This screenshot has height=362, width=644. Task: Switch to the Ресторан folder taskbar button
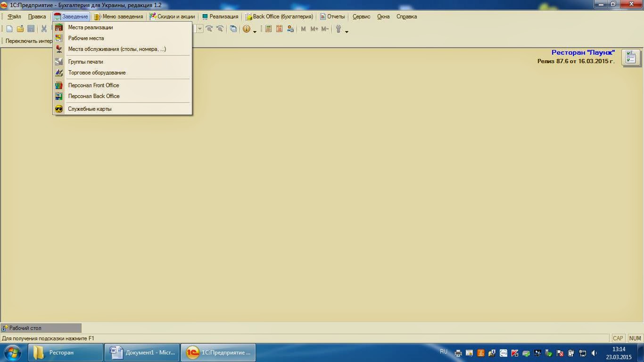point(66,353)
